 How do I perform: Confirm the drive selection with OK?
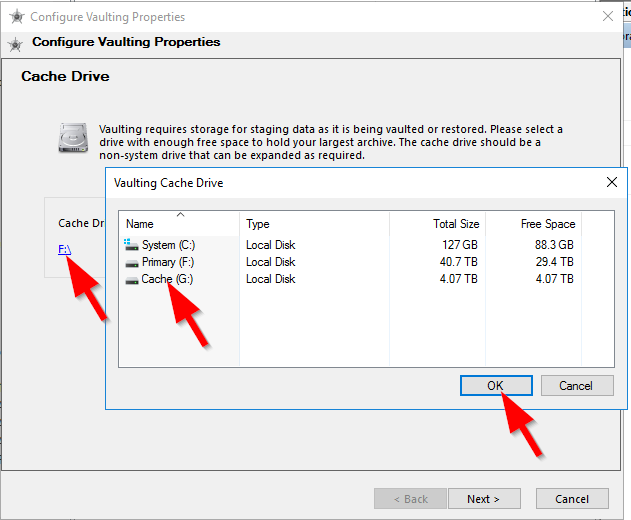[496, 386]
